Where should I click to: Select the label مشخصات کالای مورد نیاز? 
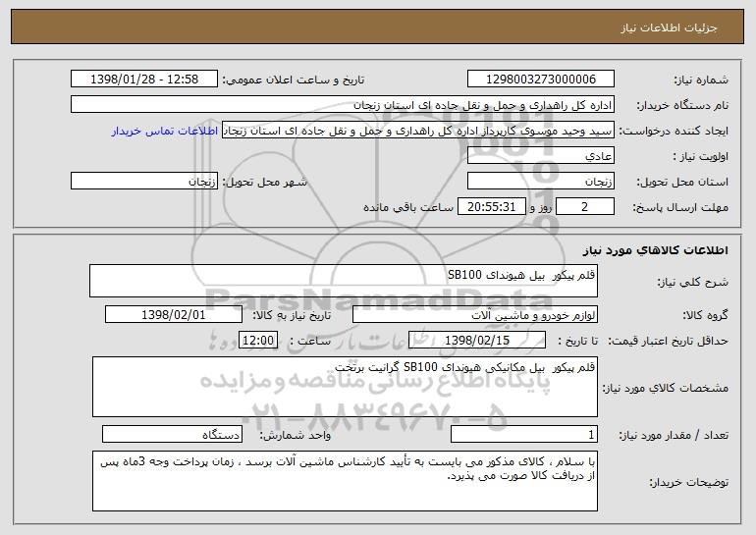tap(666, 388)
